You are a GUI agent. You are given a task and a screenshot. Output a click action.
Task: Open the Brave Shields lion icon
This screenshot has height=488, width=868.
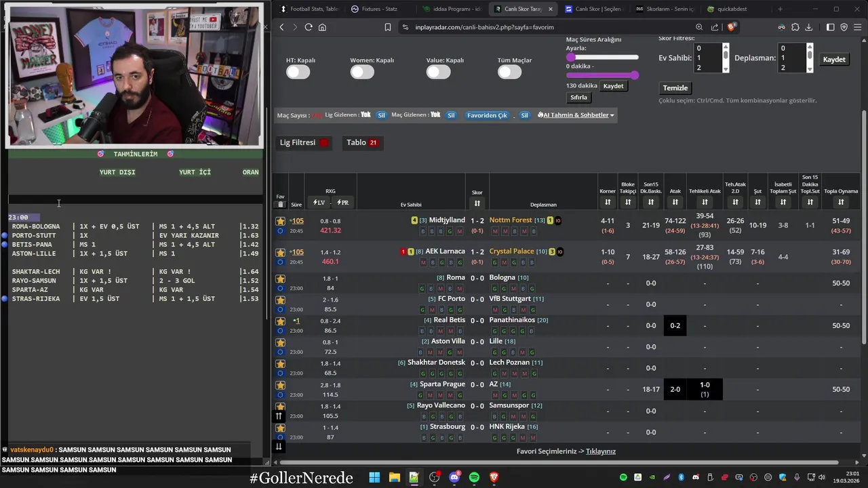(x=732, y=27)
